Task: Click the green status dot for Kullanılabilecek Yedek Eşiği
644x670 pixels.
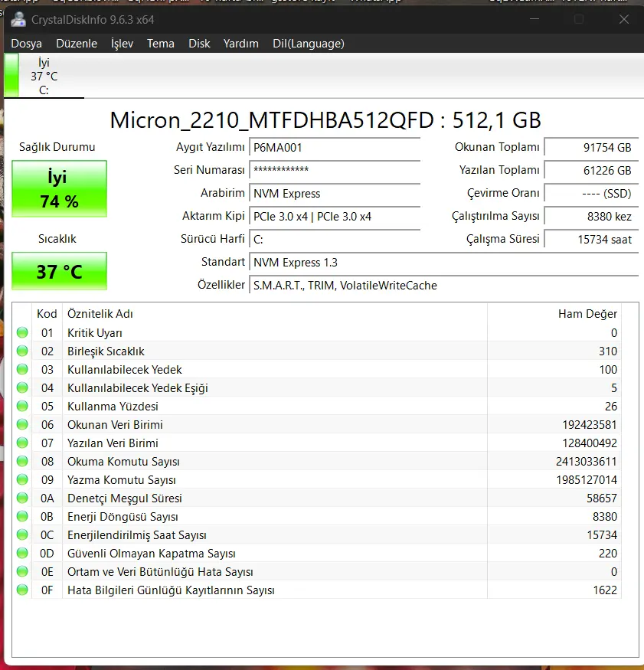Action: click(22, 387)
